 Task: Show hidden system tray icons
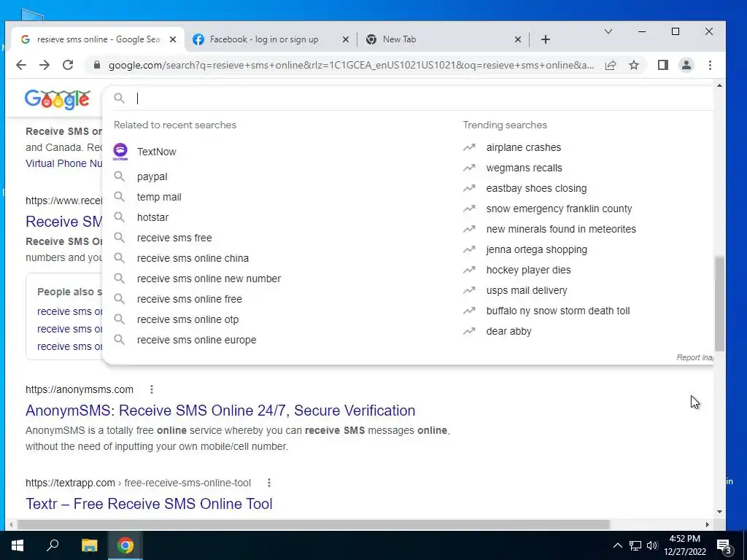617,545
